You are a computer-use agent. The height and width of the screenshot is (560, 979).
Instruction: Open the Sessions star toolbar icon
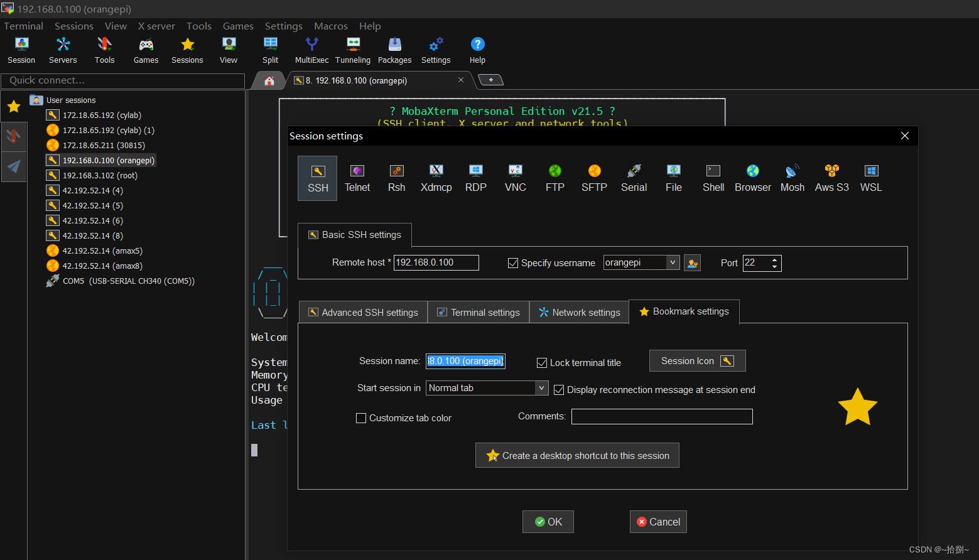coord(187,50)
